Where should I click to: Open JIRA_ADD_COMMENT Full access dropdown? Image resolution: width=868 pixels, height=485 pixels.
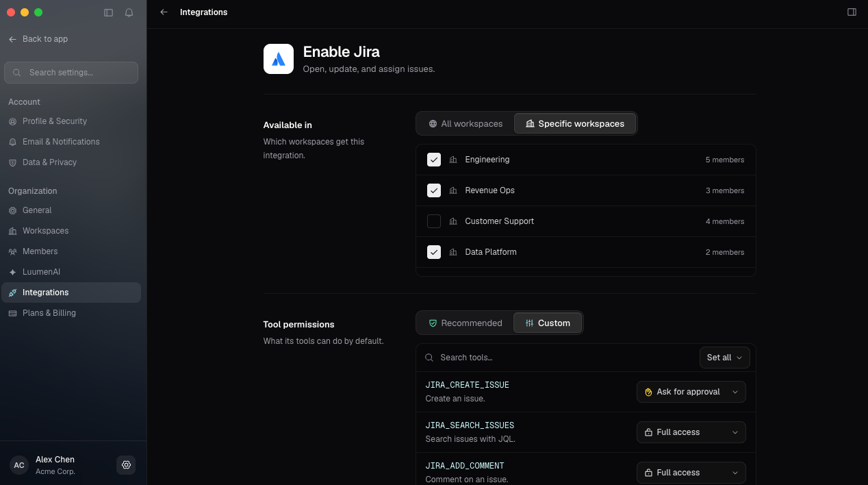(691, 473)
